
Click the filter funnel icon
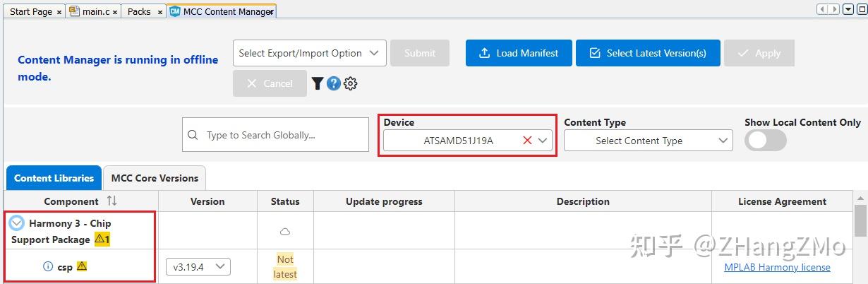pos(318,83)
